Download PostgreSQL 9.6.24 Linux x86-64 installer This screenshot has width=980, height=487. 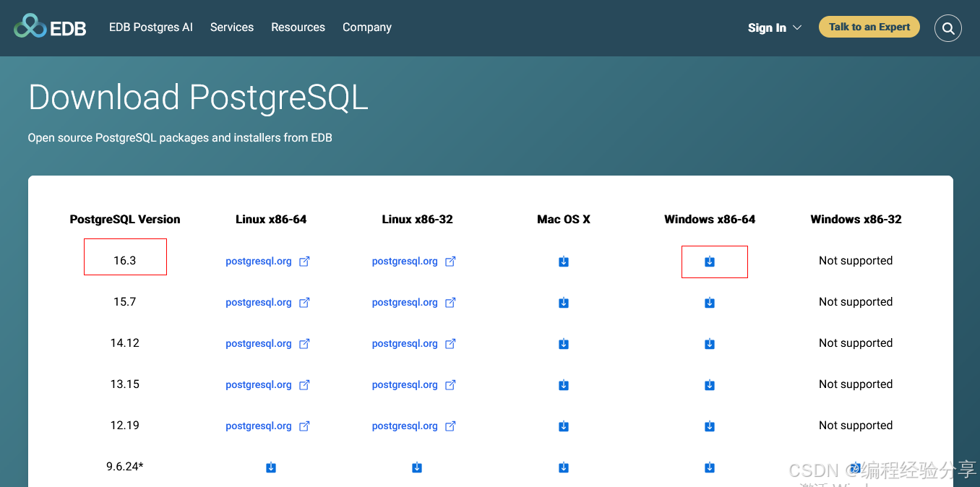point(271,467)
